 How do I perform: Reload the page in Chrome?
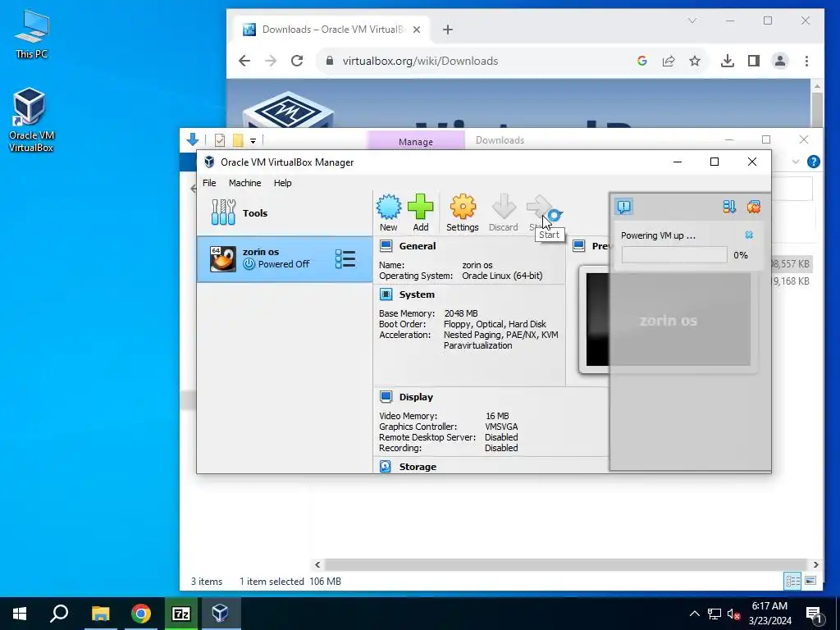(297, 61)
